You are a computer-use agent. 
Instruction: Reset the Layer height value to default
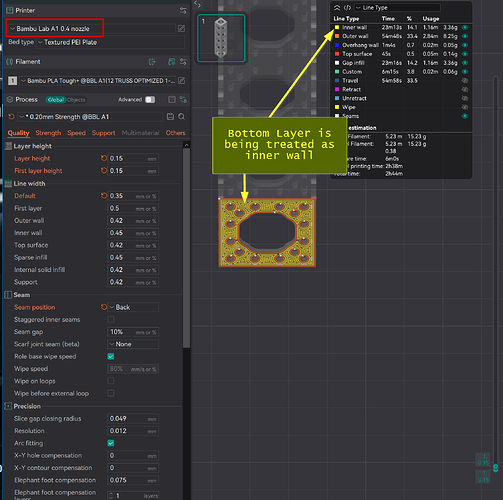tap(104, 158)
